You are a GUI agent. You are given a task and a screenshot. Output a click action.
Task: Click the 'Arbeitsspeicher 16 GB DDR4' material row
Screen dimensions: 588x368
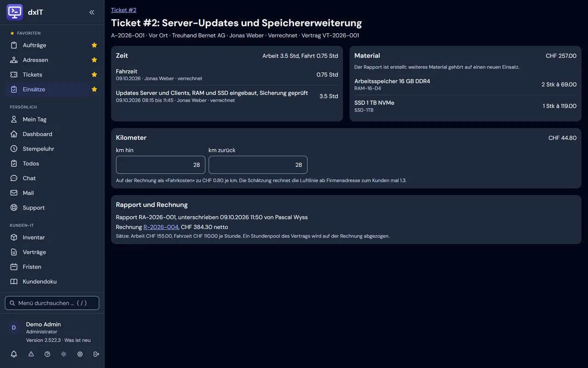(465, 85)
